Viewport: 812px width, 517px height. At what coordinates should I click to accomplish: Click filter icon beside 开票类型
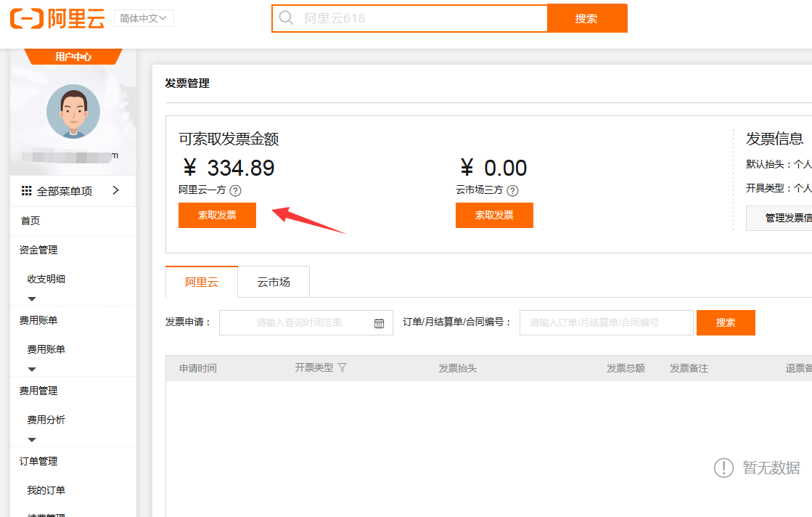pyautogui.click(x=343, y=368)
